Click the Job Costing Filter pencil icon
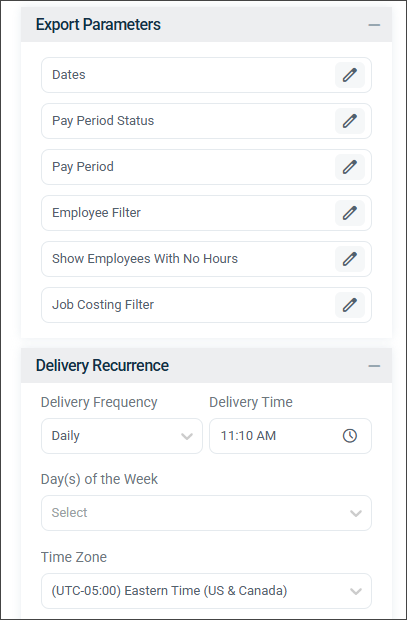407x620 pixels. [350, 304]
